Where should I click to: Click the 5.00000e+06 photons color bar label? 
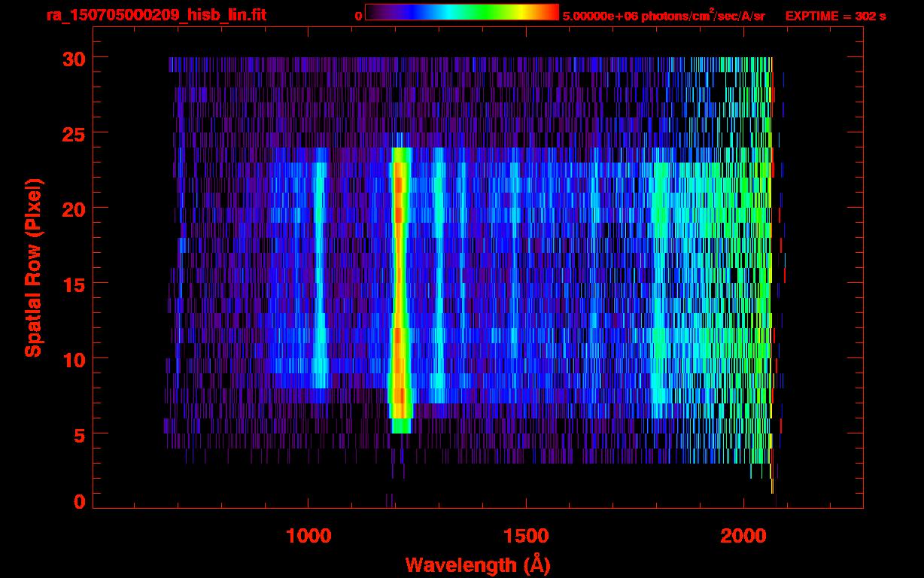click(x=663, y=16)
